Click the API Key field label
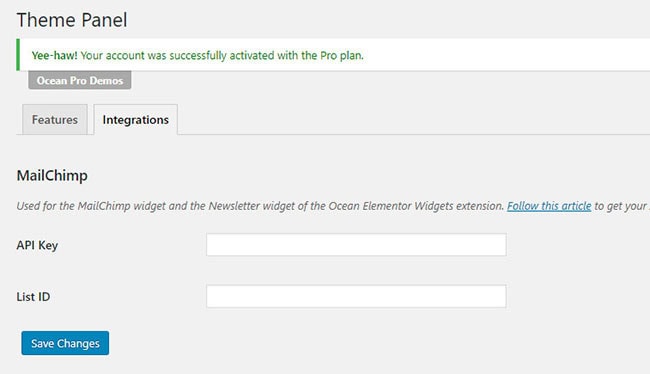Screen dimensions: 650x374 click(37, 245)
